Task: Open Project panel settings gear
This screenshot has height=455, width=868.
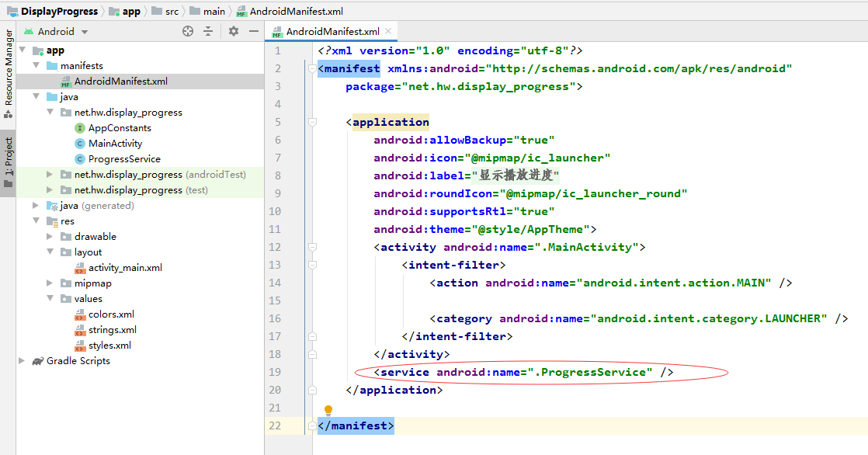Action: tap(234, 32)
